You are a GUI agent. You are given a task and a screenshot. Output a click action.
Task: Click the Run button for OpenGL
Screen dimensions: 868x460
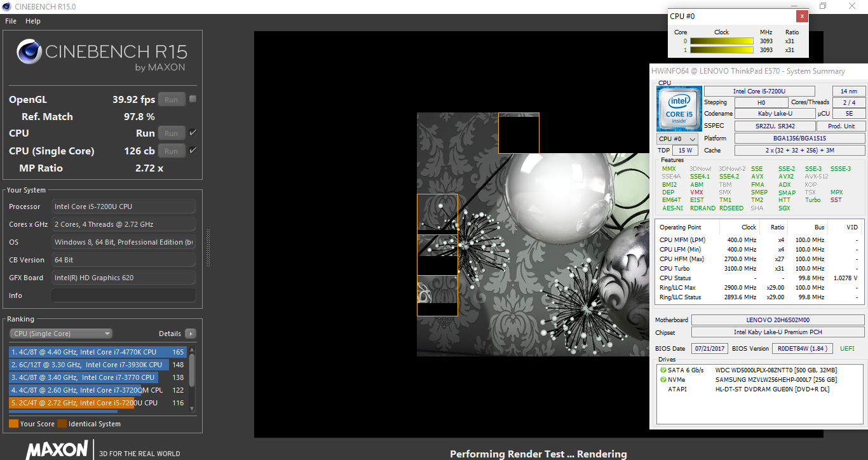tap(172, 100)
